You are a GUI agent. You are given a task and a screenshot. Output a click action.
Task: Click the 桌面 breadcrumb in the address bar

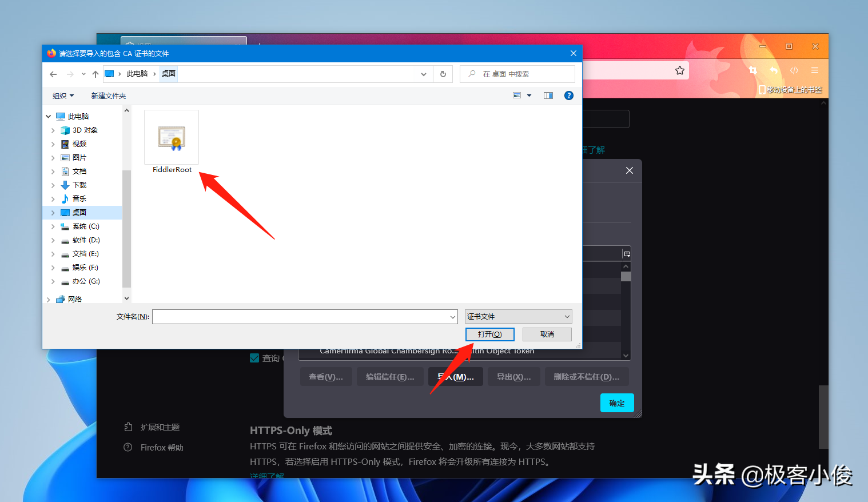point(169,74)
